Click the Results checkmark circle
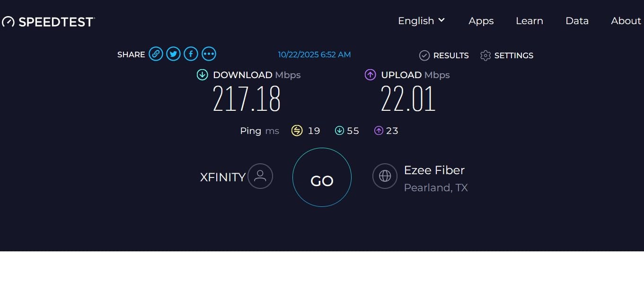Screen dimensions: 644x302 pos(424,55)
